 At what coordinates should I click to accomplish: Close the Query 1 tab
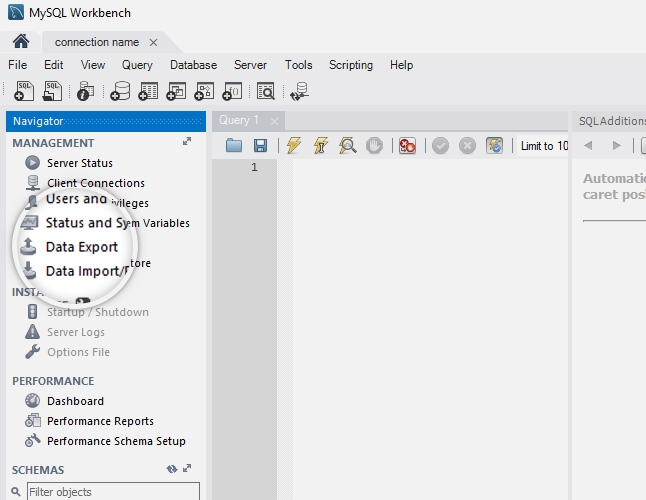pos(274,121)
